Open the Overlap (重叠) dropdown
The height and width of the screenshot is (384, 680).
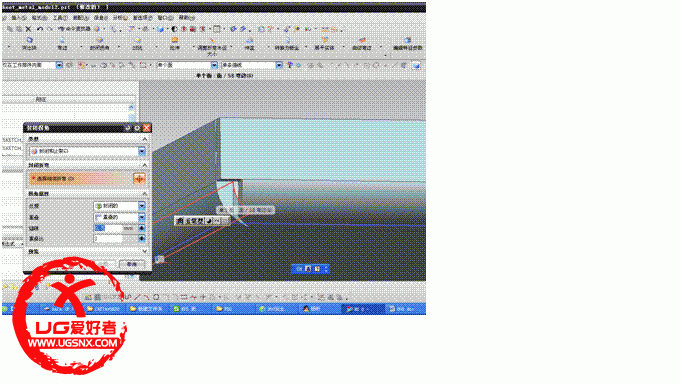coord(142,217)
